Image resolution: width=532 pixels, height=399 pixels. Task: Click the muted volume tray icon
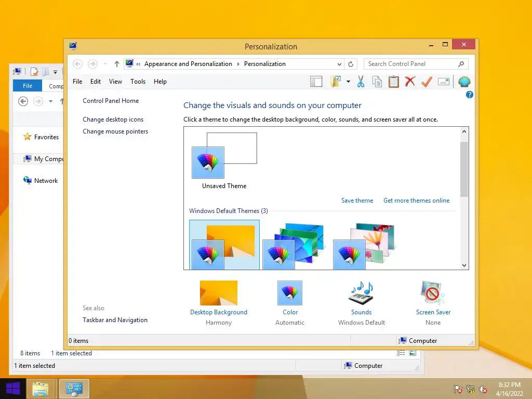pos(483,389)
